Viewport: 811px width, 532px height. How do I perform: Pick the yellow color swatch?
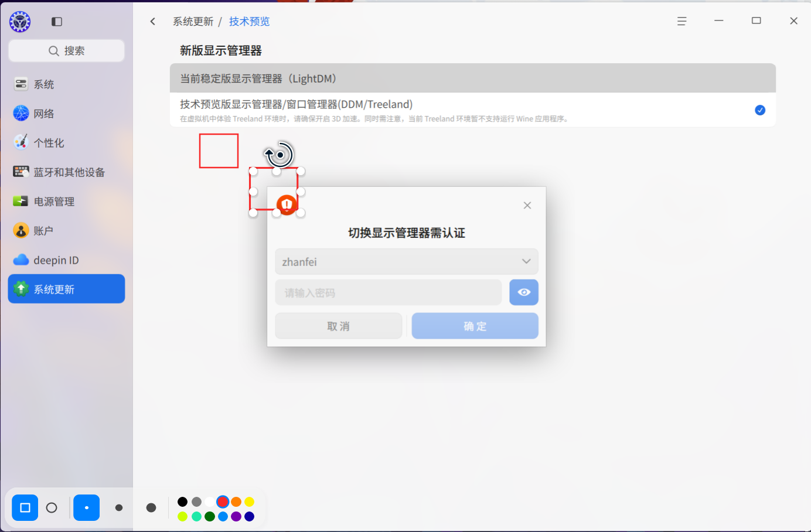(250, 502)
